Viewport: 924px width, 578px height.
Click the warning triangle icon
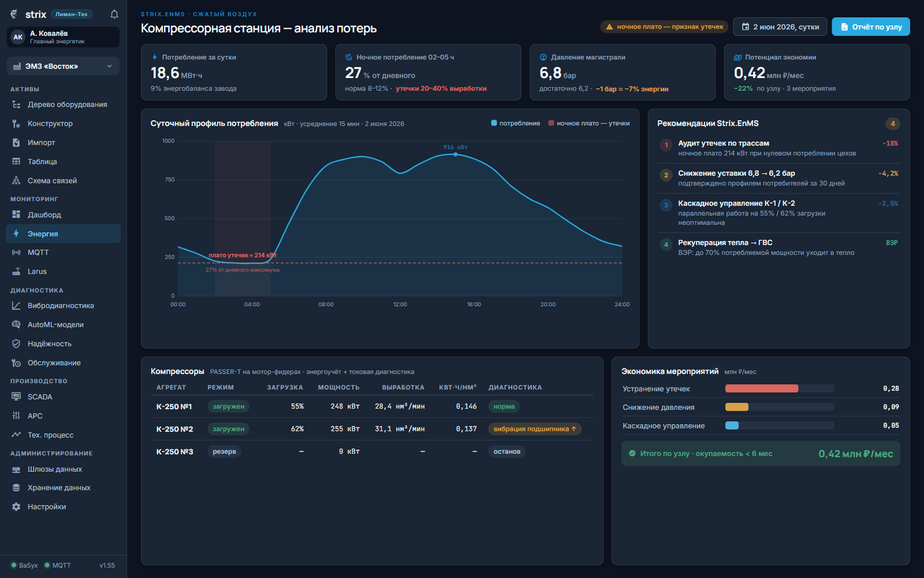pos(609,27)
